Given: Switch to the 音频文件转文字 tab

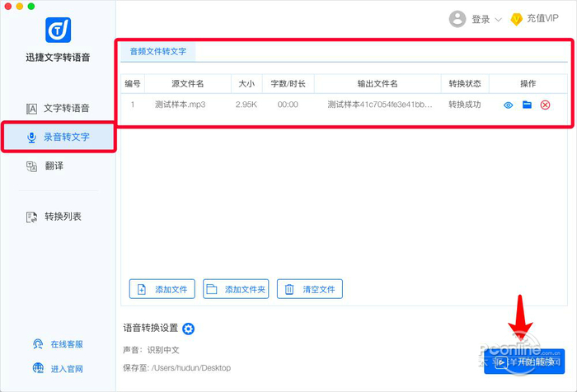Looking at the screenshot, I should point(158,52).
